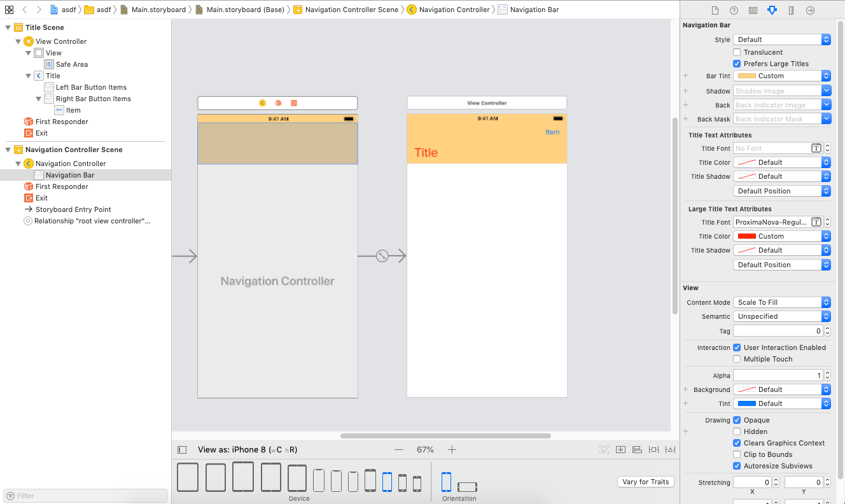
Task: Click Main.storyboard (Base) in the jump bar
Action: 239,10
